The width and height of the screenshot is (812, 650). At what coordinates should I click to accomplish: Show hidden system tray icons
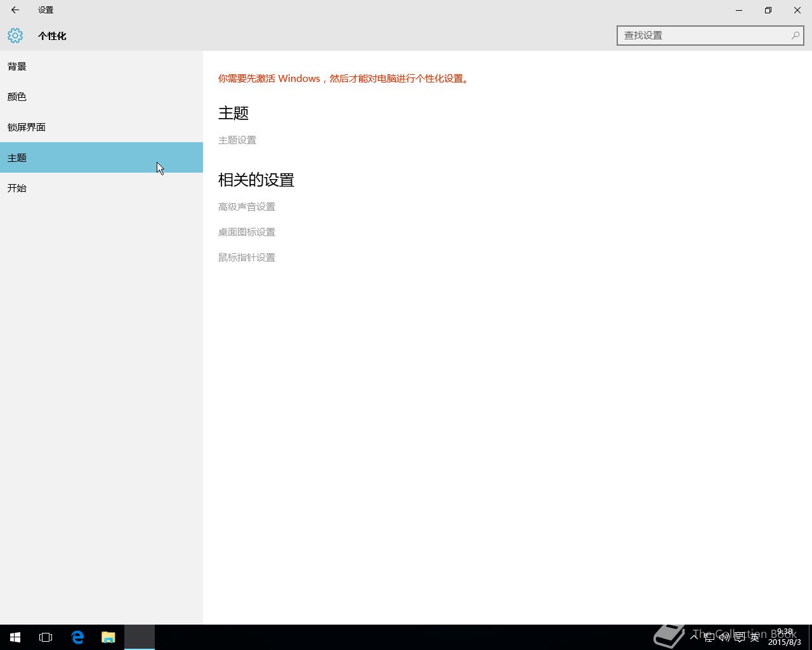[x=694, y=637]
